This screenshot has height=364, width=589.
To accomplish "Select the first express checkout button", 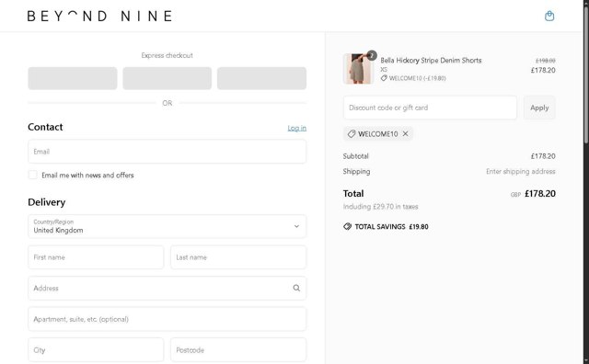I will point(73,78).
